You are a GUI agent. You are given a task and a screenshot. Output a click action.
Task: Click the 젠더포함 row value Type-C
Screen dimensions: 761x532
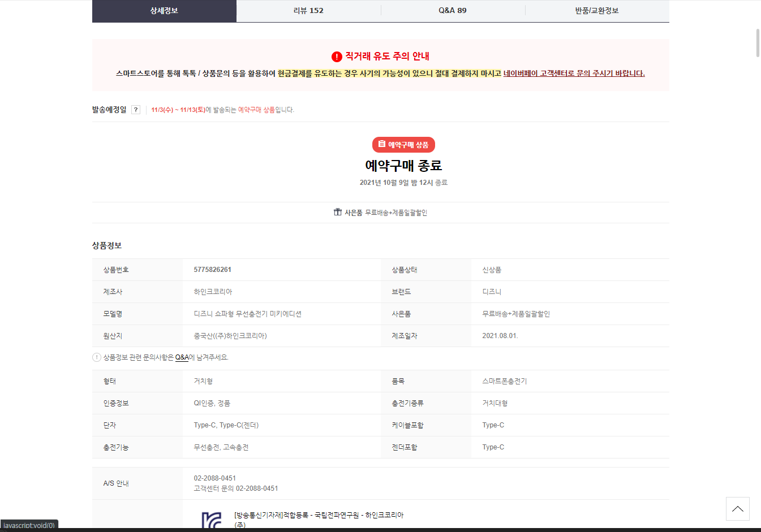tap(493, 447)
